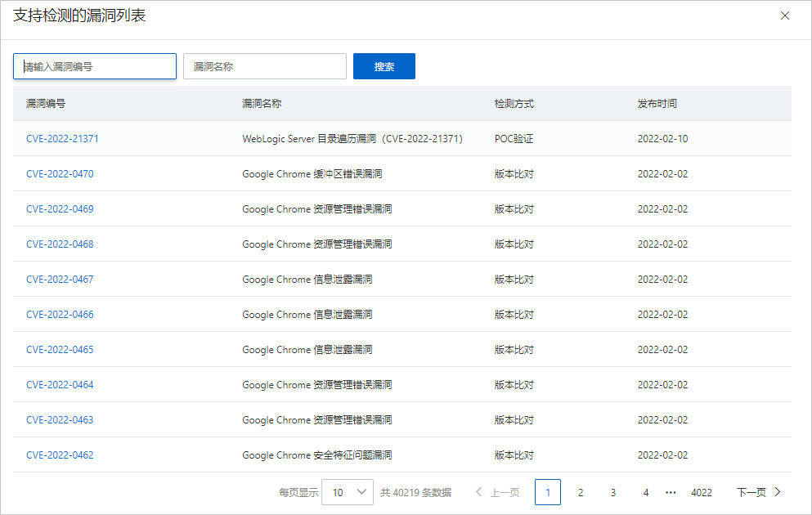The image size is (812, 515).
Task: Go to page 2
Action: point(581,492)
